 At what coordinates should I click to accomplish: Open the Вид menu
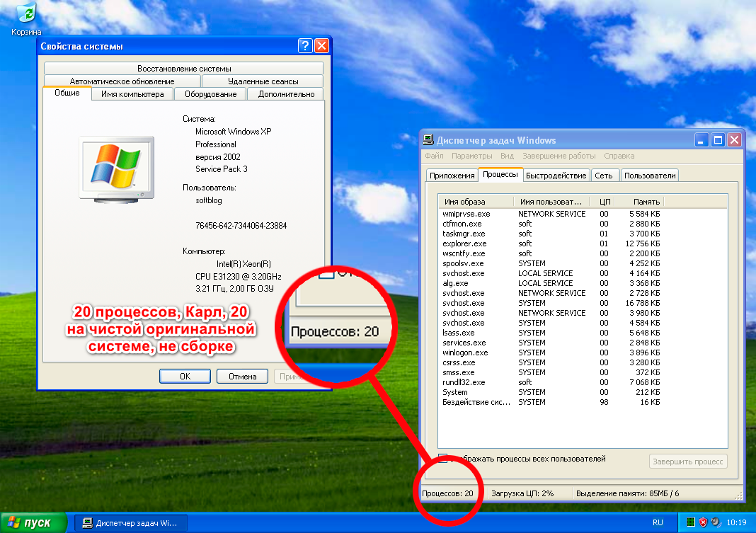click(x=508, y=156)
